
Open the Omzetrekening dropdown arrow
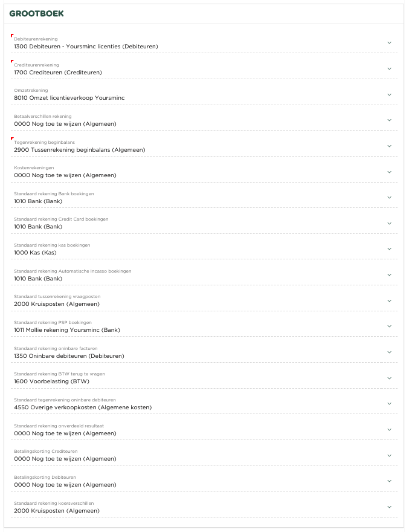click(389, 94)
